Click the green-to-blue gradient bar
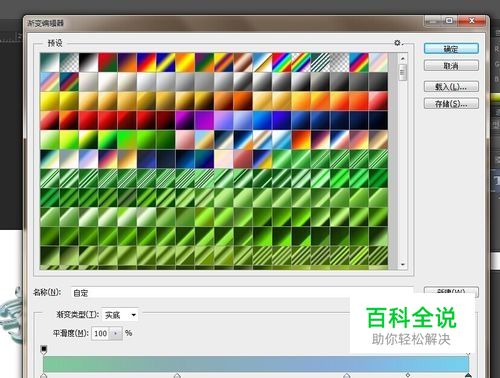Screen dimensions: 500x378 coord(256,364)
